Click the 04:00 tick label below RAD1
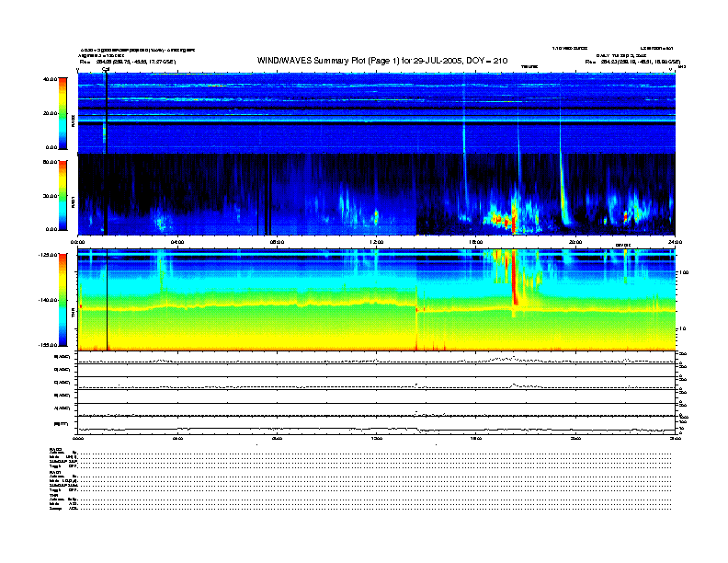This screenshot has height=563, width=728. pyautogui.click(x=177, y=242)
